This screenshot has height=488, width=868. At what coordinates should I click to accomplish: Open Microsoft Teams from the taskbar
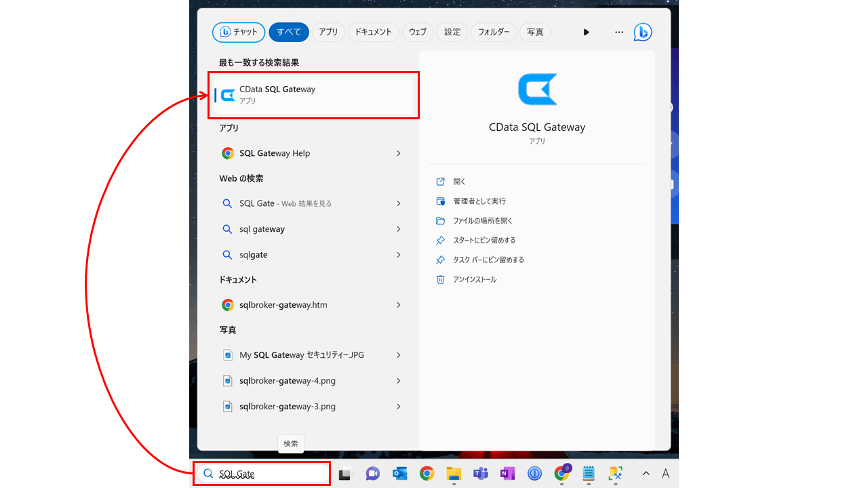[480, 474]
